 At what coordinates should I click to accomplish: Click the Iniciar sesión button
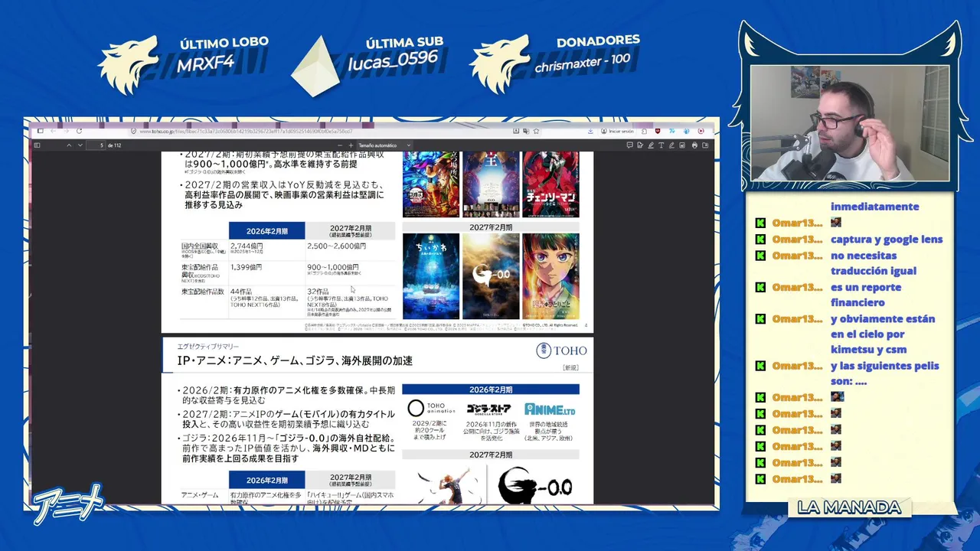point(618,131)
